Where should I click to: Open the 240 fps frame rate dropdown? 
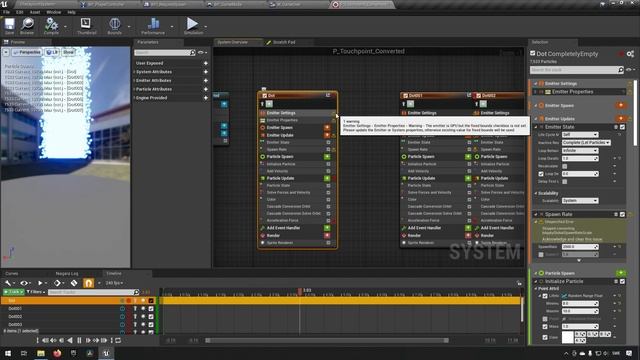114,283
